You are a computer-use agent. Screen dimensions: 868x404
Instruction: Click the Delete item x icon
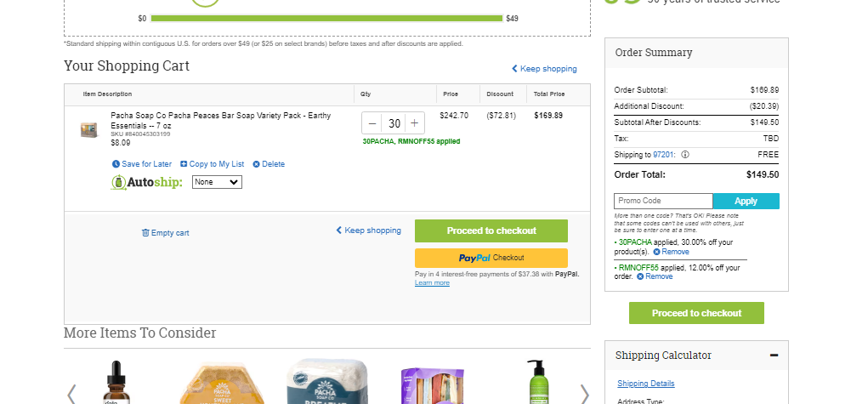click(x=256, y=164)
